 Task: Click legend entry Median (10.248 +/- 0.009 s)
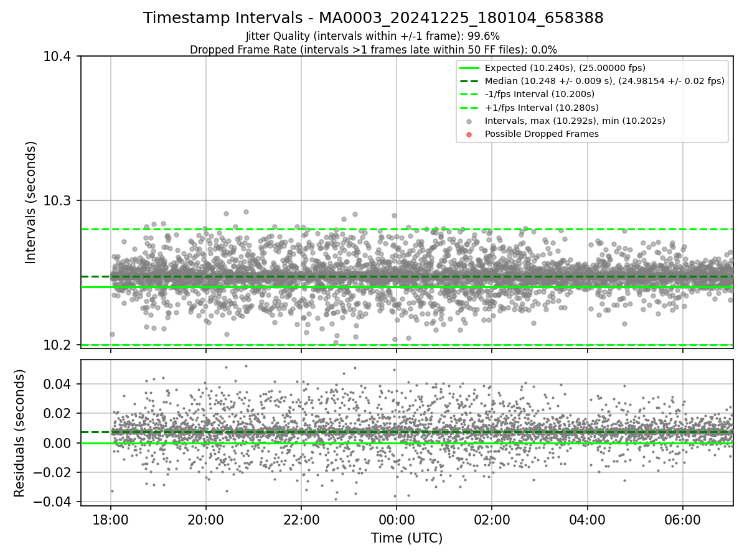(604, 81)
